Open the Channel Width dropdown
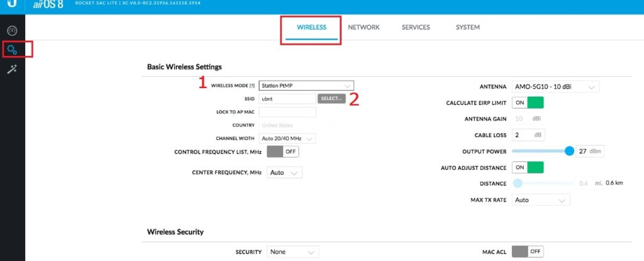 pyautogui.click(x=287, y=138)
